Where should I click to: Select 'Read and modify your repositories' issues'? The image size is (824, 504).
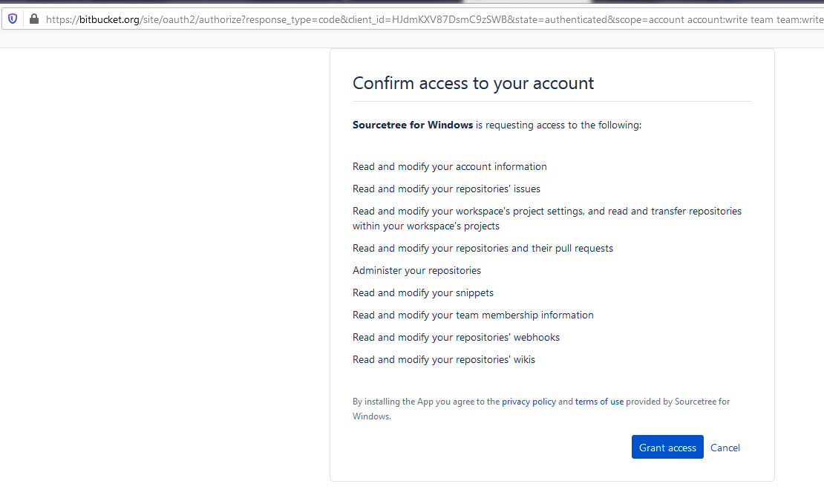(446, 189)
